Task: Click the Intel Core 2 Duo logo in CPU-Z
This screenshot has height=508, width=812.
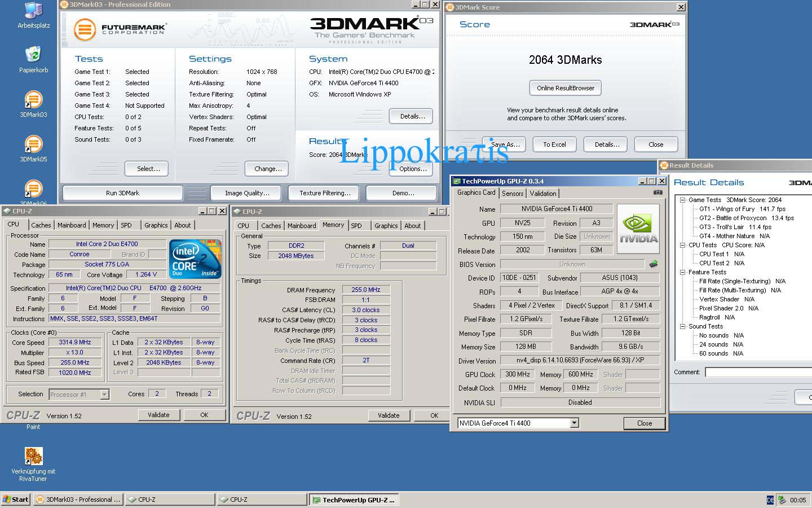Action: point(195,259)
